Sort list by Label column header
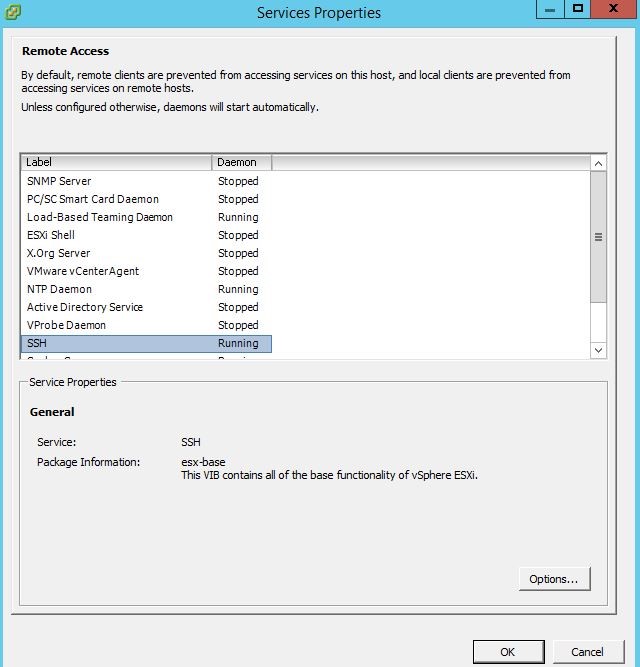Viewport: 640px width, 667px height. coord(115,162)
